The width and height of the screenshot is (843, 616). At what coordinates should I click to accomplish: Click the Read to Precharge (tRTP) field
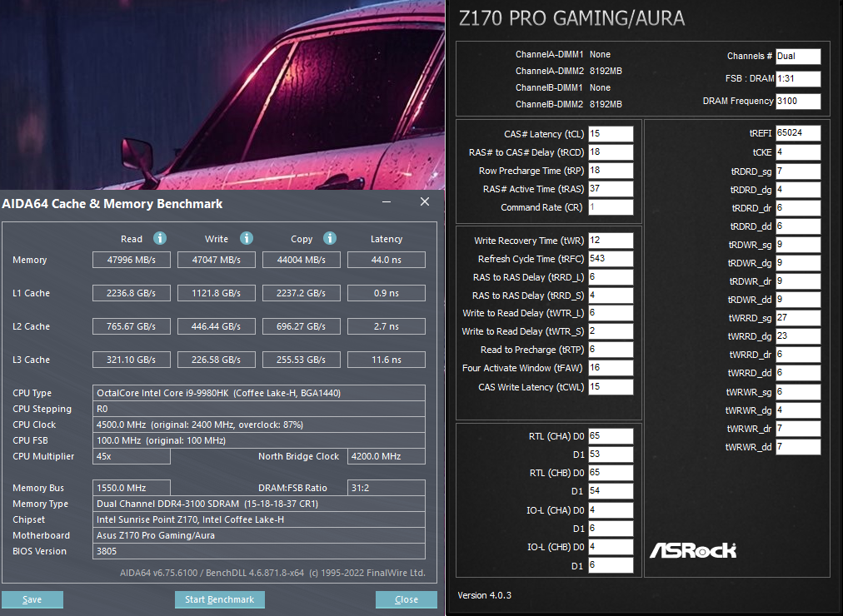[x=611, y=350]
